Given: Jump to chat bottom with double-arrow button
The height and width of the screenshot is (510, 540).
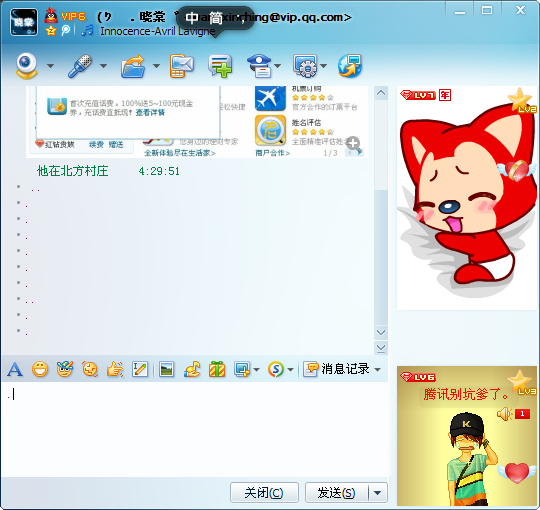Looking at the screenshot, I should coord(381,348).
